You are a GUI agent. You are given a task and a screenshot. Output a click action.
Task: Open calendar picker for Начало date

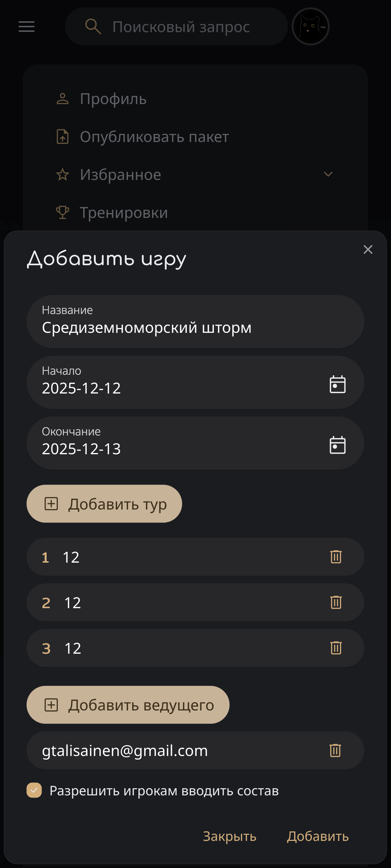(x=338, y=384)
